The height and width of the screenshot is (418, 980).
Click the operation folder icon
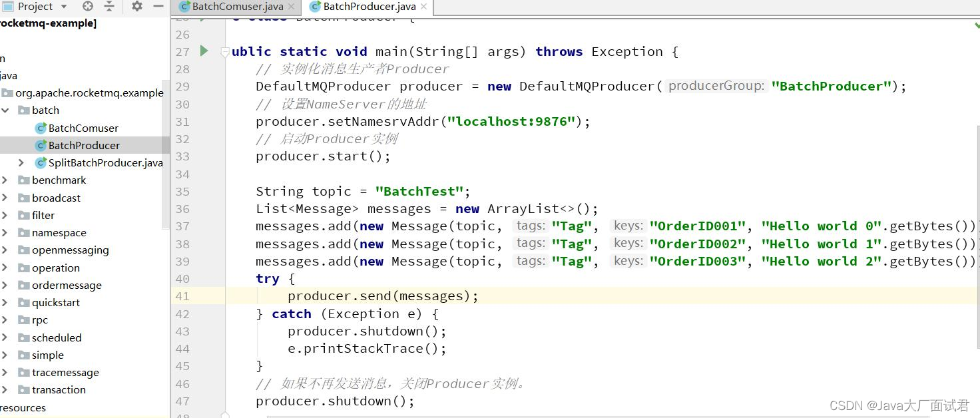click(24, 268)
